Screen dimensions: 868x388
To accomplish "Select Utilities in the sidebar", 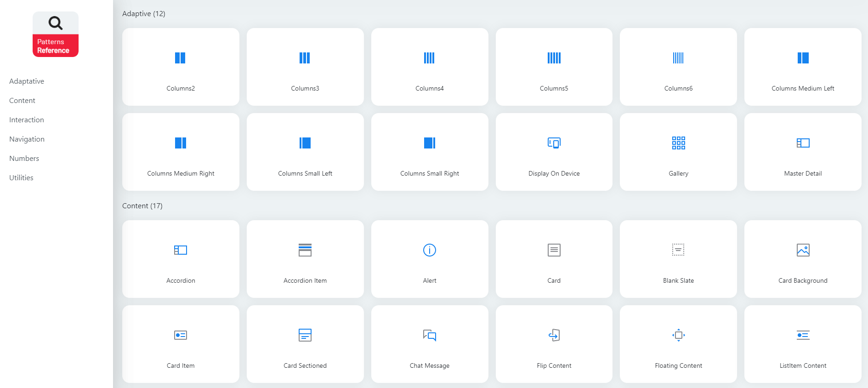I will click(21, 178).
